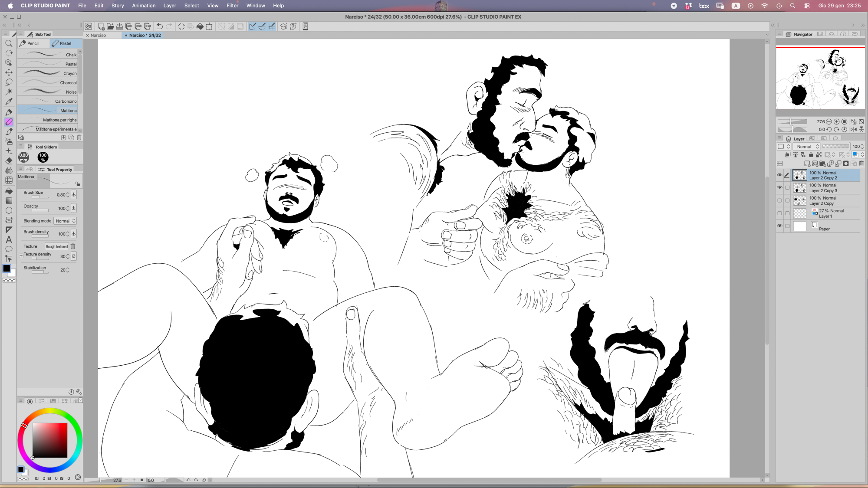Select the Text tool

pos(9,239)
